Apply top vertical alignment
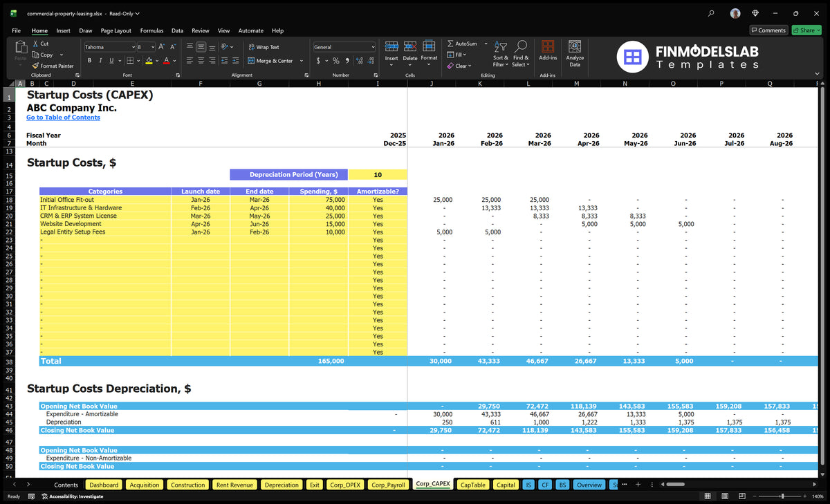The width and height of the screenshot is (830, 504). [190, 47]
